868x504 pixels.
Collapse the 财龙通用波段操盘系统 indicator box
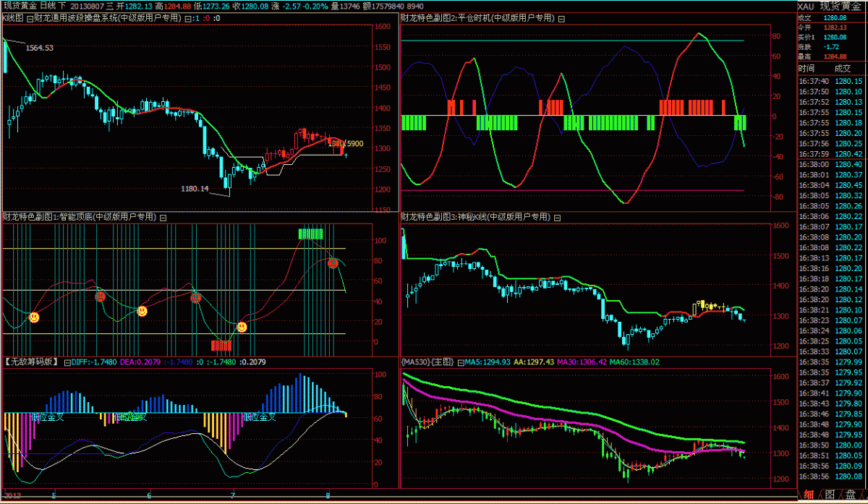(188, 17)
